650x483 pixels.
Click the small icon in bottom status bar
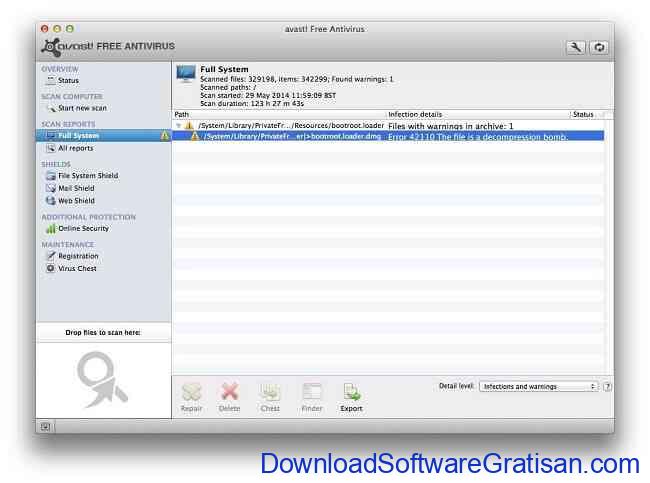45,427
